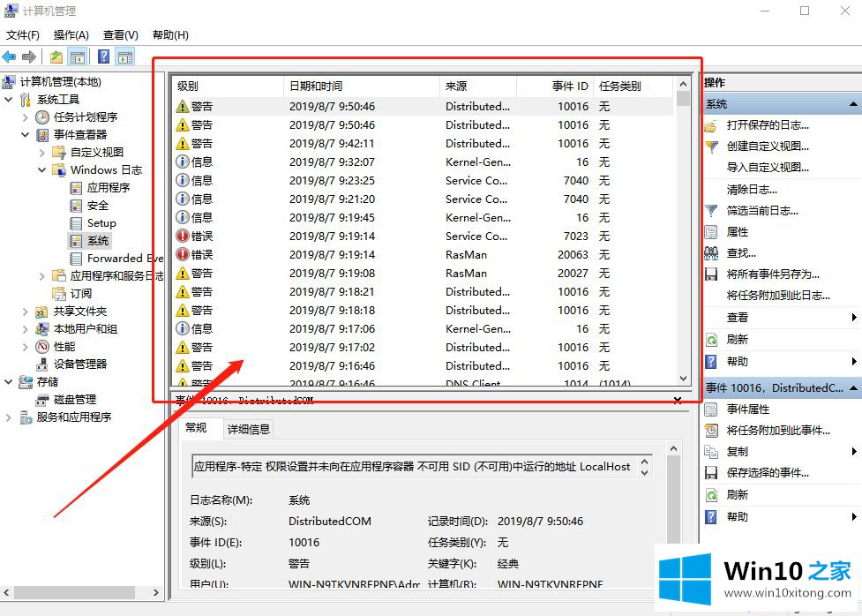Select 订阅 in the tree
The image size is (862, 616).
pos(81,293)
